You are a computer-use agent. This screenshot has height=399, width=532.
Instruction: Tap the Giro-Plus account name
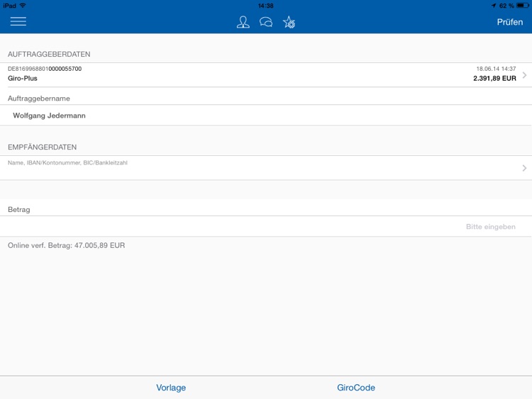click(23, 79)
